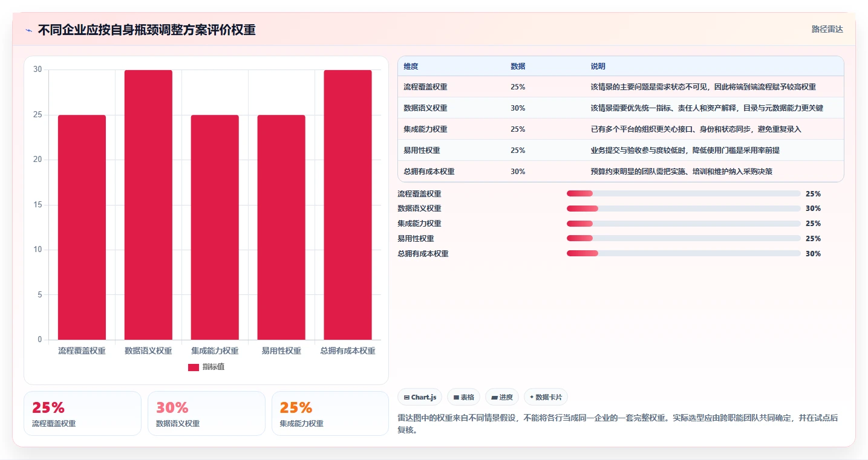Image resolution: width=868 pixels, height=460 pixels.
Task: Click the 数据语义权重 progress bar
Action: (684, 209)
